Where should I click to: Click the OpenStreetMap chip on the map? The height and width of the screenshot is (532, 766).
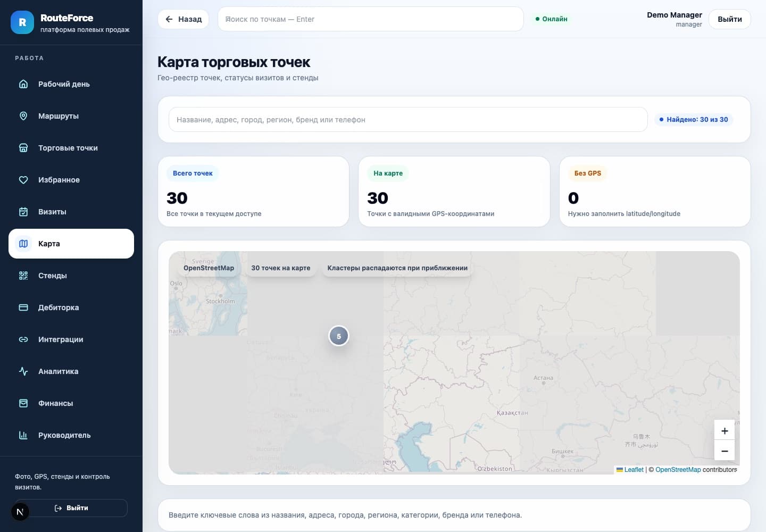tap(209, 268)
